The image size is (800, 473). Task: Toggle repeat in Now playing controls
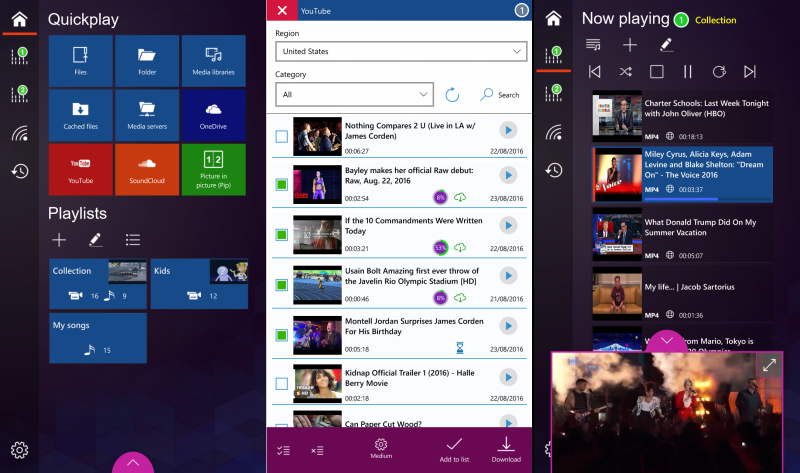coord(719,71)
